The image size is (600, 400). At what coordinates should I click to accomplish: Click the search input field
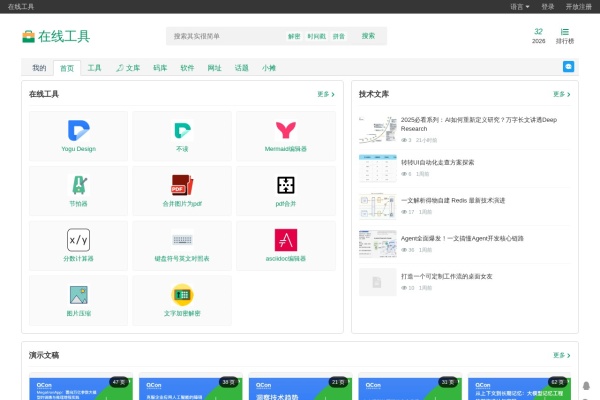click(225, 36)
